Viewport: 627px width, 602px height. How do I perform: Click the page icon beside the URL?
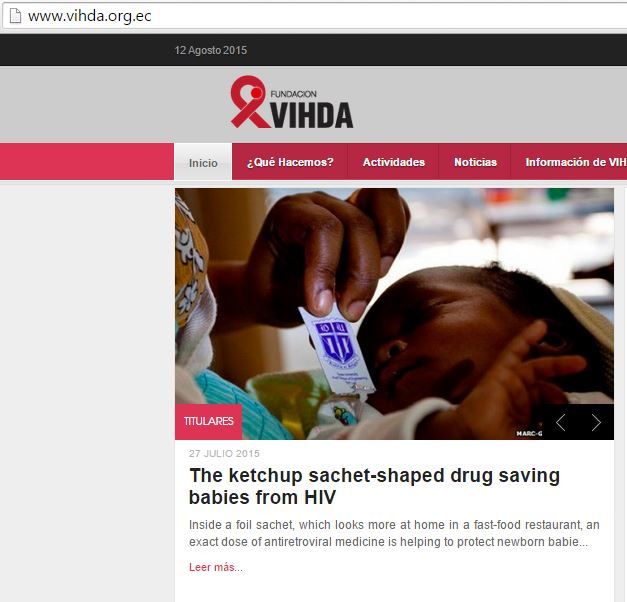tap(15, 16)
